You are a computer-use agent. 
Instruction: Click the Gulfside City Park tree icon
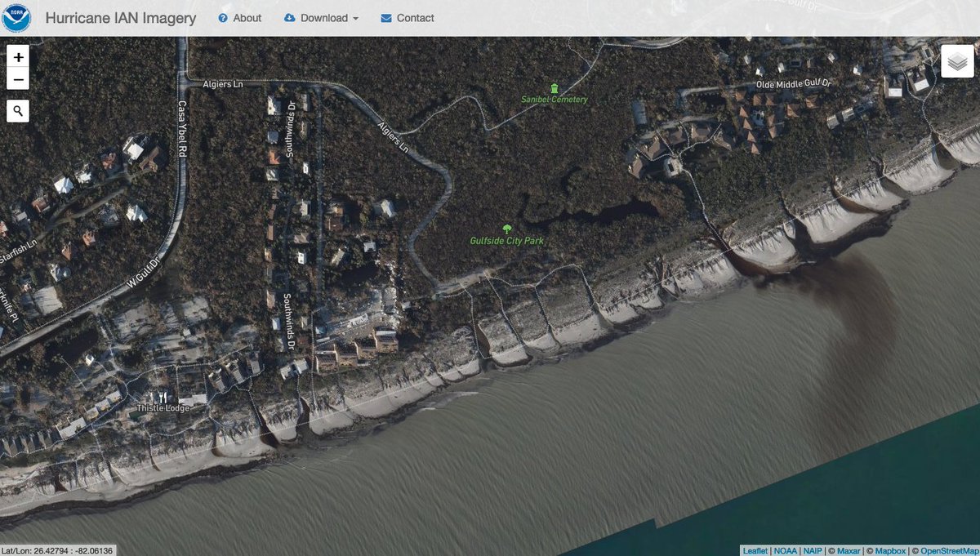(x=506, y=229)
